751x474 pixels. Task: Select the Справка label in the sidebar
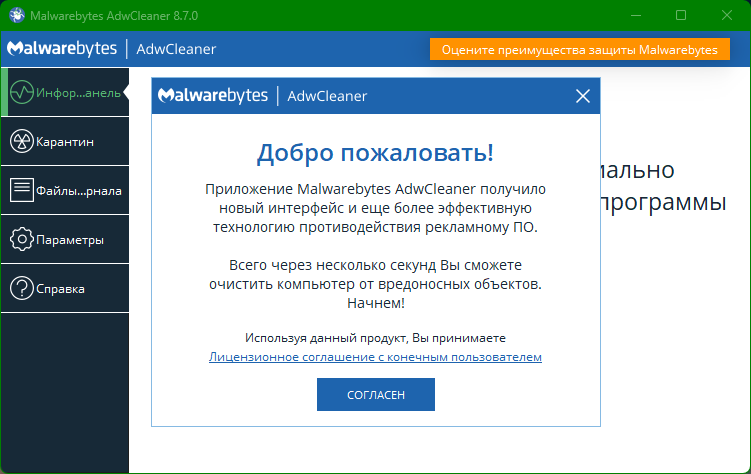click(61, 289)
